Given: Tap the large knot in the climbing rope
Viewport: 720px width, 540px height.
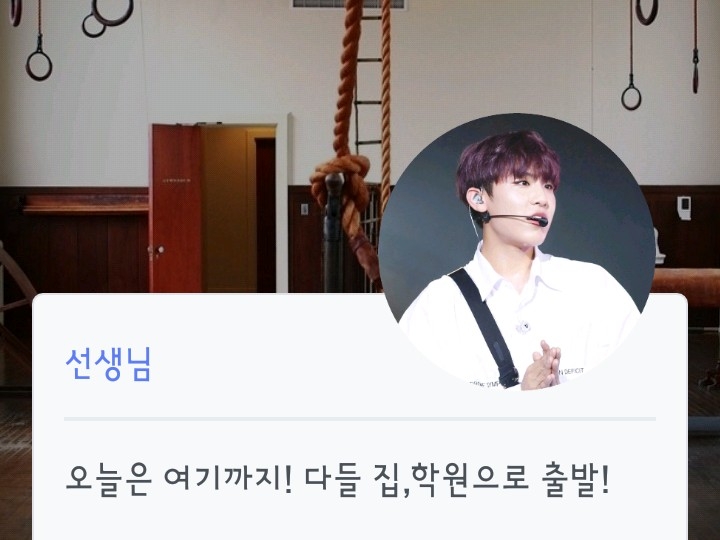Looking at the screenshot, I should [341, 179].
